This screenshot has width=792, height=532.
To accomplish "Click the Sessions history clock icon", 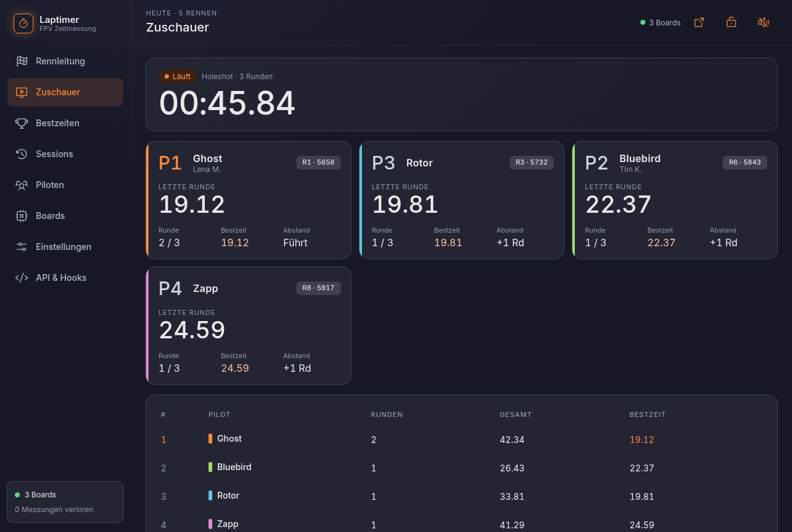I will [x=22, y=154].
